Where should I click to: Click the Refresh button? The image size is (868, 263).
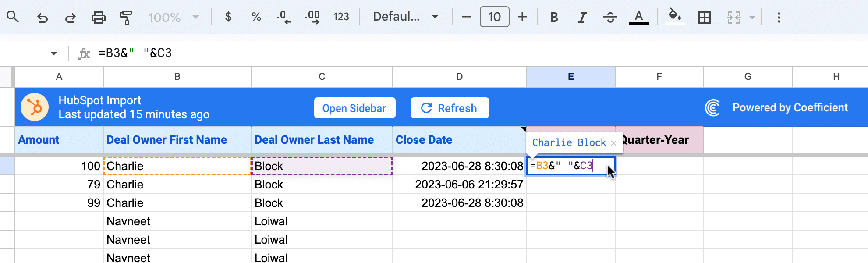click(450, 108)
